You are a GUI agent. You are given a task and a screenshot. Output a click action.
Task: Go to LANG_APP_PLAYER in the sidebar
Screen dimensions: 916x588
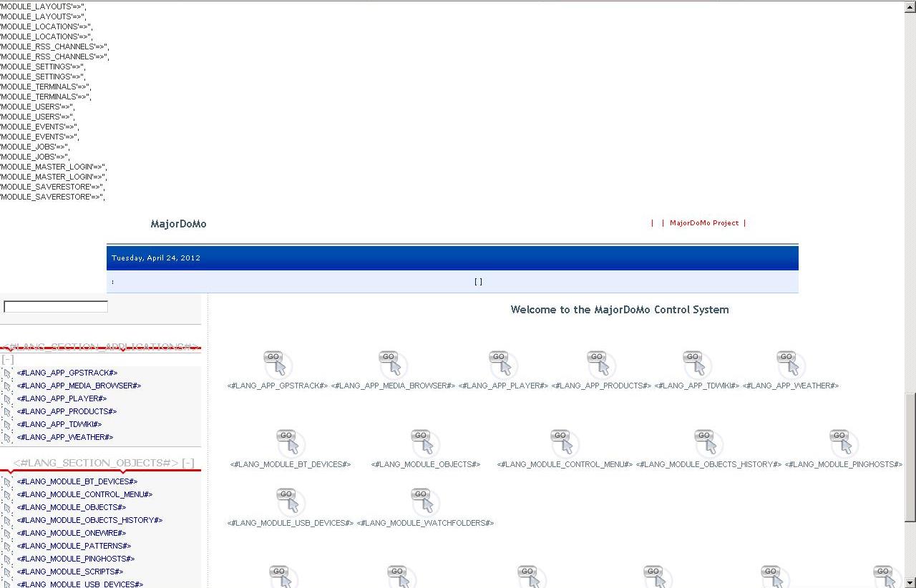(62, 398)
